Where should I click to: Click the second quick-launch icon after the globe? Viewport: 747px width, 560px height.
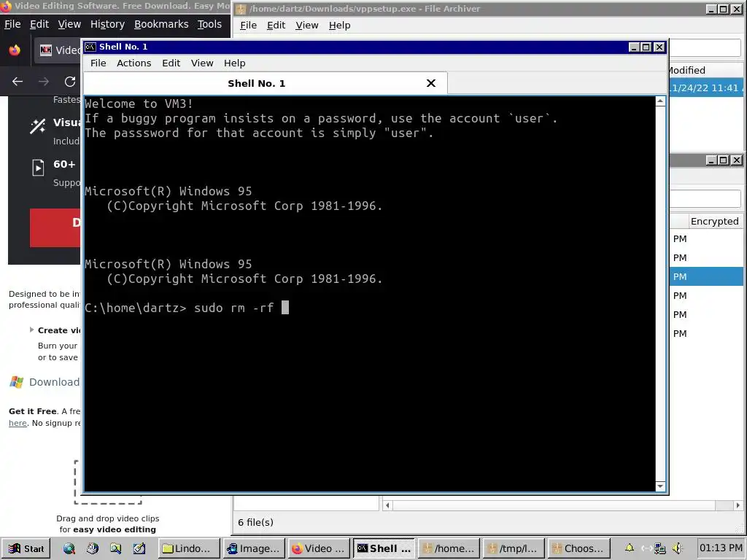point(93,548)
